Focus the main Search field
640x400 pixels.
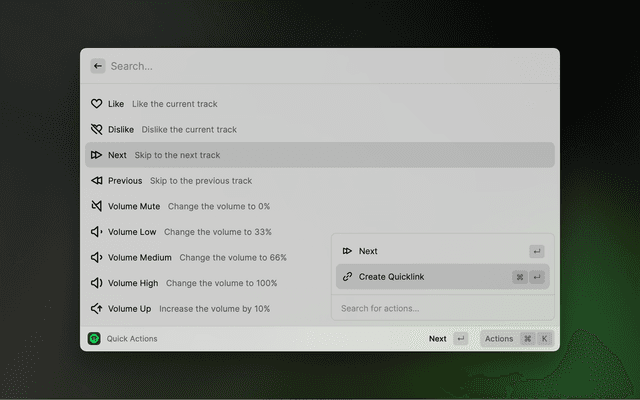click(x=320, y=66)
